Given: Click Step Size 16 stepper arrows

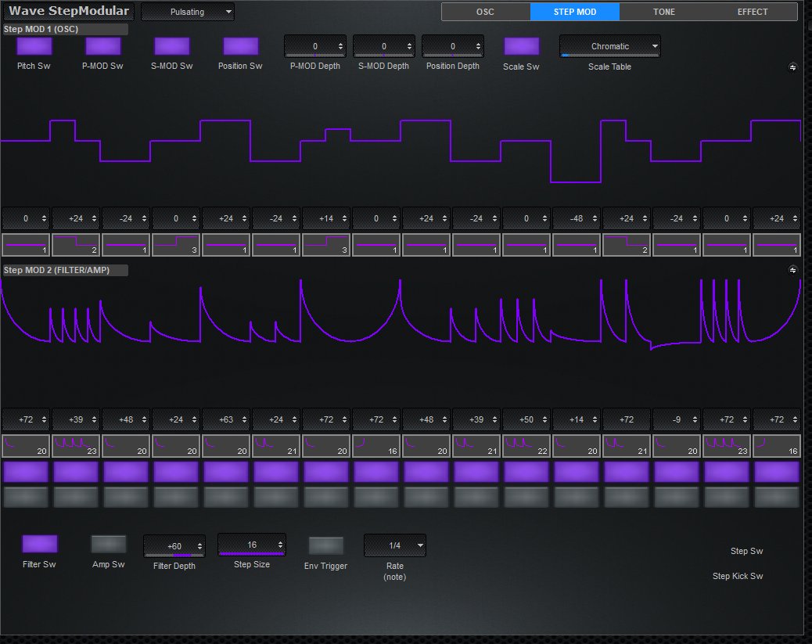Looking at the screenshot, I should 280,545.
